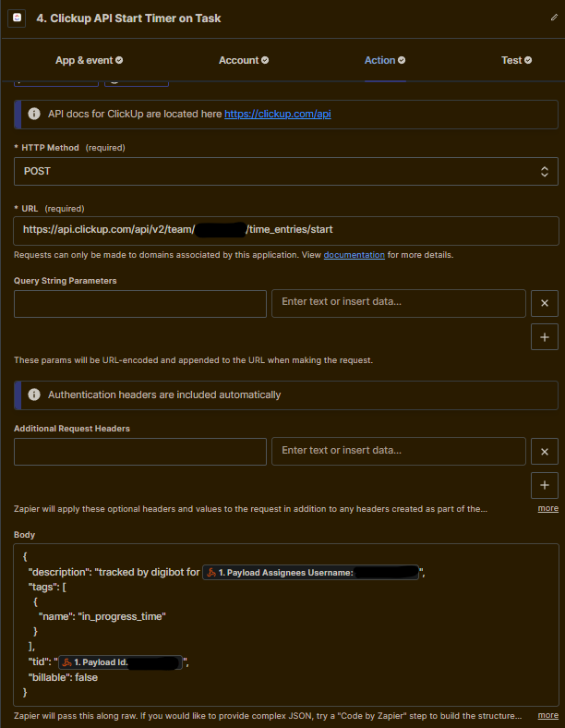Click the checkmark icon on Action tab
The height and width of the screenshot is (728, 565).
tap(402, 60)
